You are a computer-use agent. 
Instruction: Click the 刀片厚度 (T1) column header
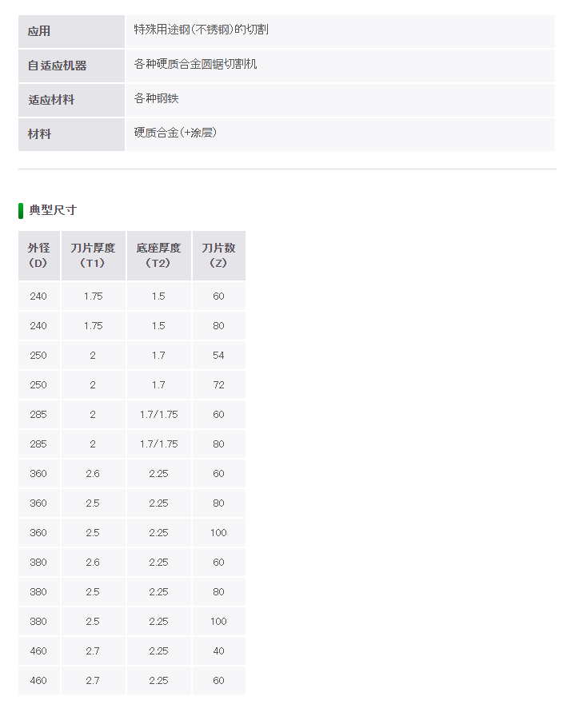coord(94,256)
